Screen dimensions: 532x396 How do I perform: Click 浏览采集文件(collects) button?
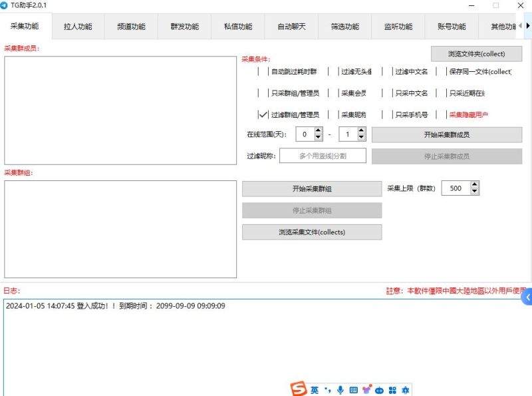coord(311,232)
